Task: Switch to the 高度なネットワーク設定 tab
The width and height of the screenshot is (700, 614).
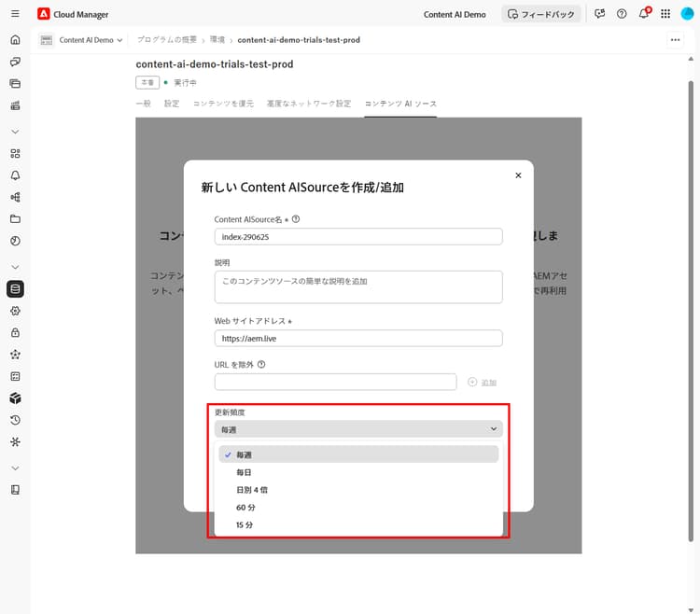Action: pos(309,104)
